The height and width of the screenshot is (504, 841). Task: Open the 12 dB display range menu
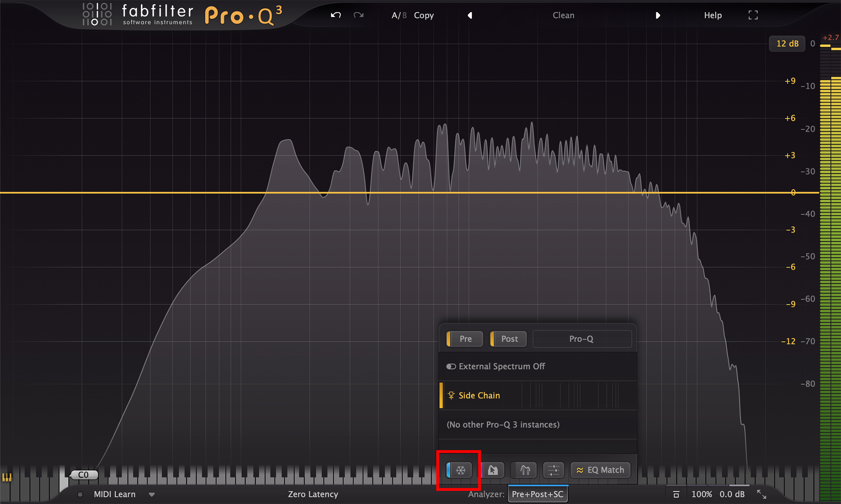tap(787, 43)
